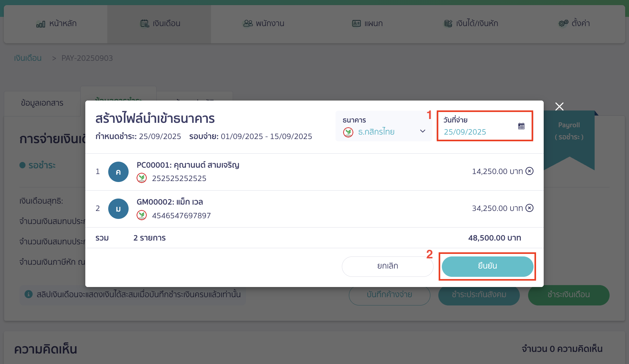Click the บันทึกค้างจ่าย button

pyautogui.click(x=389, y=295)
